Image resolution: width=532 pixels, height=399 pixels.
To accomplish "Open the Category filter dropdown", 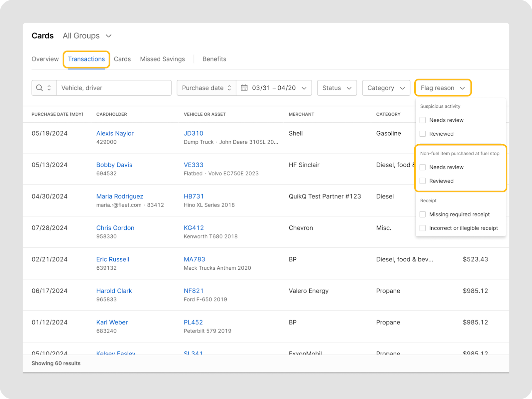I will [386, 88].
